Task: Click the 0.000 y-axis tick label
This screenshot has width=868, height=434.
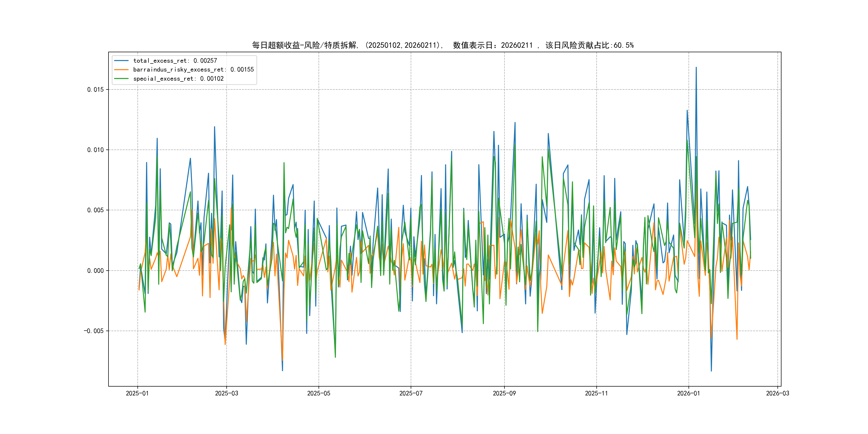Action: (x=95, y=271)
